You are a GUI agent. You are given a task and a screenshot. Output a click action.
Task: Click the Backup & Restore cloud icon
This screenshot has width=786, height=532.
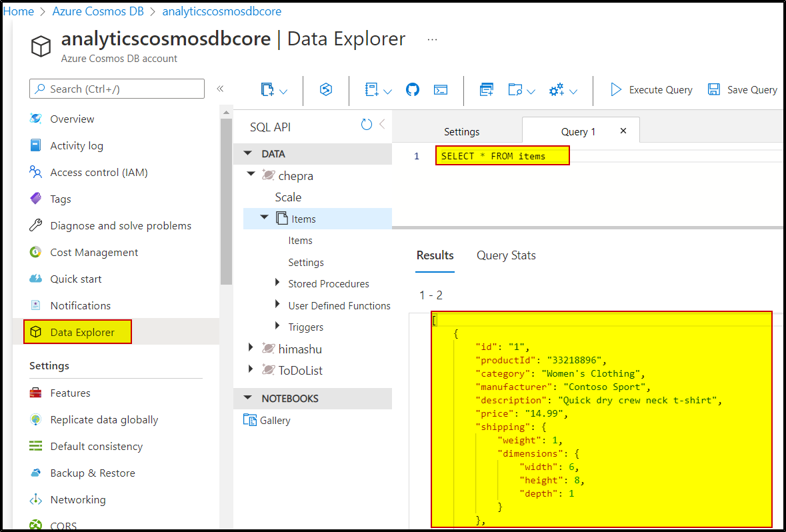35,473
